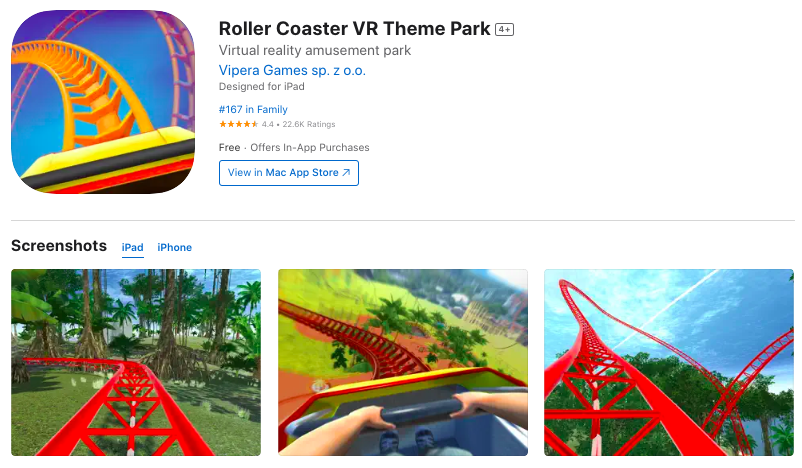Click the Roller Coaster VR app icon
The image size is (802, 468).
(x=103, y=102)
